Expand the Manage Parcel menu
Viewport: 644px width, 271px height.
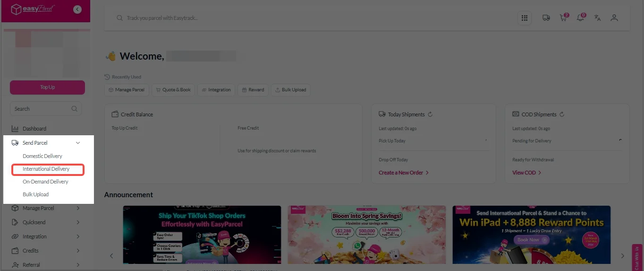(x=78, y=208)
